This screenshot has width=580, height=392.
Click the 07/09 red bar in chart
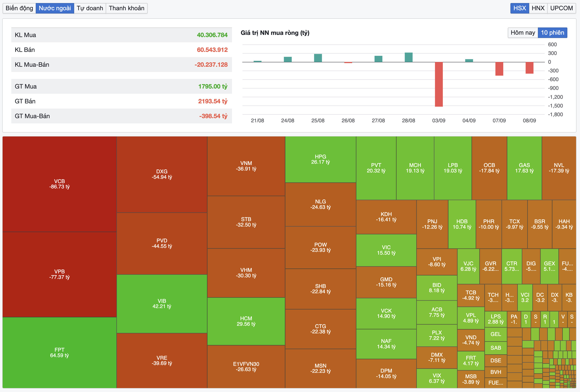499,69
